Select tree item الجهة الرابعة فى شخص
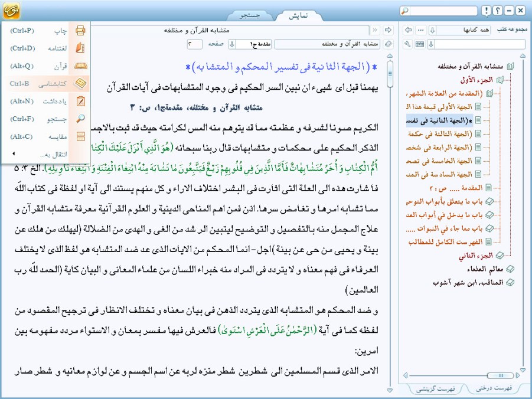532x399 pixels. [440, 147]
